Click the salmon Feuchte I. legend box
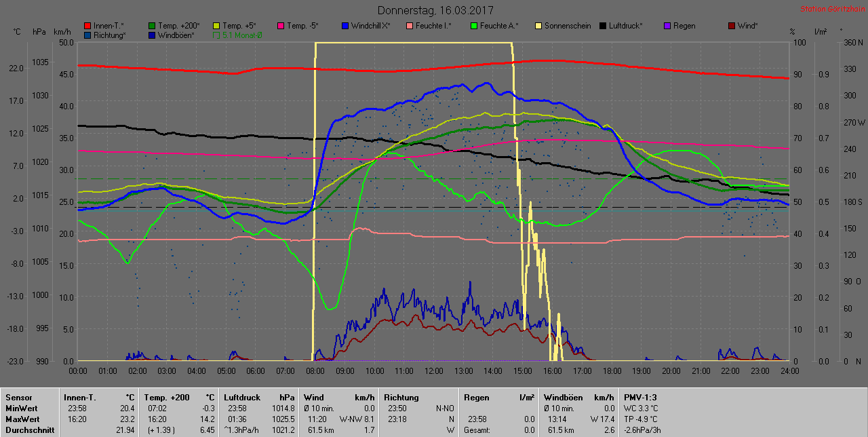868x437 pixels. coord(410,26)
